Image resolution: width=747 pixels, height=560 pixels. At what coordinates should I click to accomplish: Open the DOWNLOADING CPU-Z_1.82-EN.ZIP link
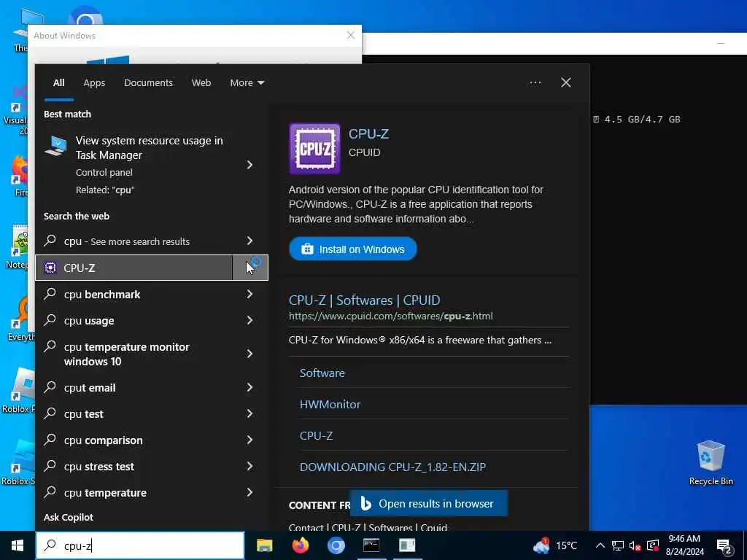point(392,467)
